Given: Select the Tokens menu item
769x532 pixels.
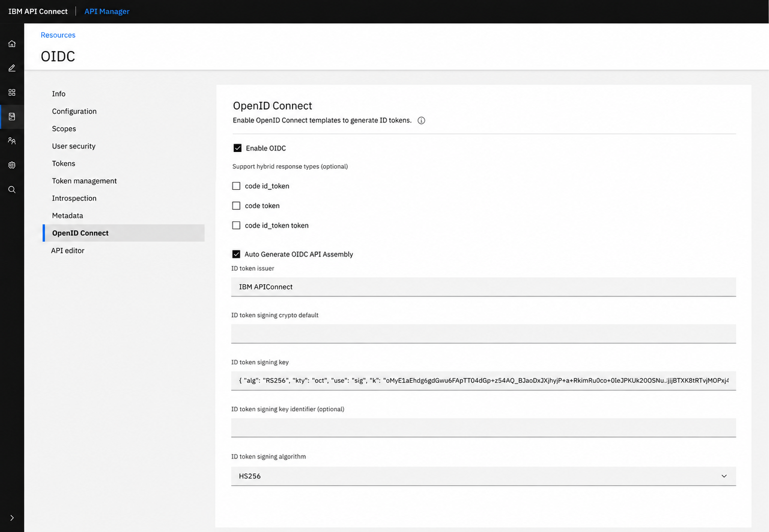Looking at the screenshot, I should [x=63, y=163].
